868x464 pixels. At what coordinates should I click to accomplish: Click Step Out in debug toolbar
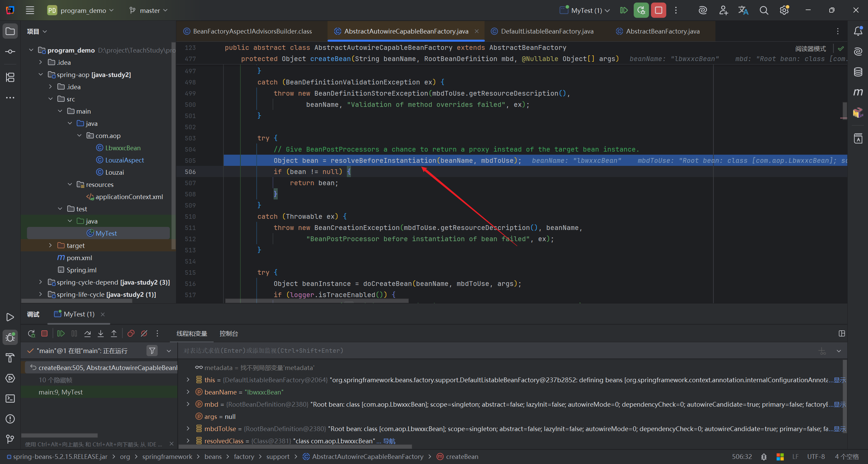114,333
